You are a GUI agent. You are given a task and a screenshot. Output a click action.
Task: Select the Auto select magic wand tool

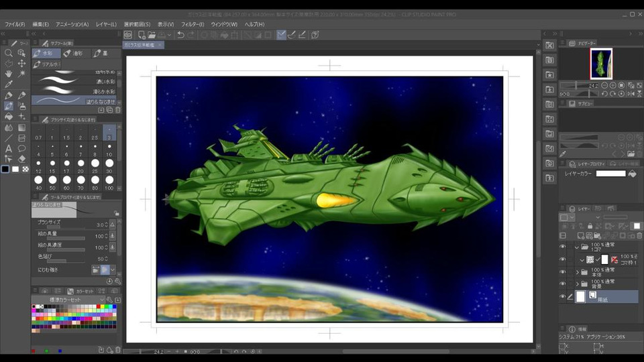(21, 74)
